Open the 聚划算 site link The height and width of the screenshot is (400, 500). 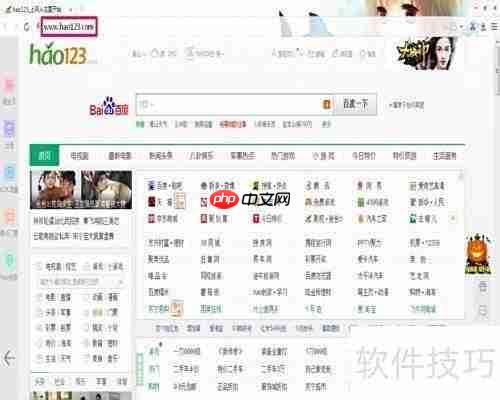214,219
